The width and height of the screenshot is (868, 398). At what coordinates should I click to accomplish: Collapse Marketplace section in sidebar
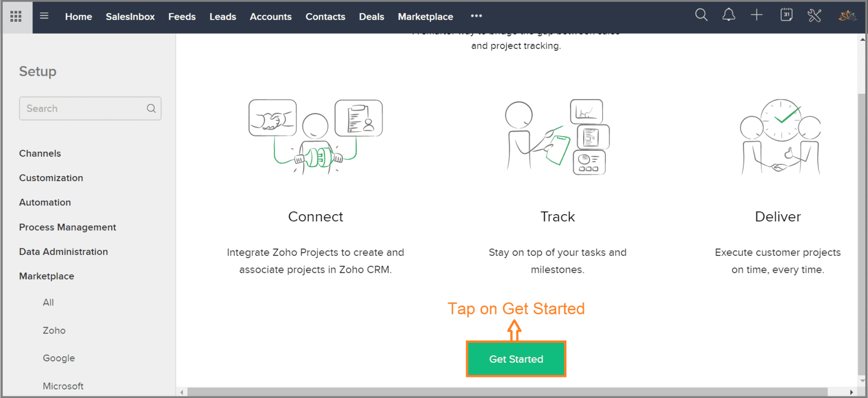(47, 276)
